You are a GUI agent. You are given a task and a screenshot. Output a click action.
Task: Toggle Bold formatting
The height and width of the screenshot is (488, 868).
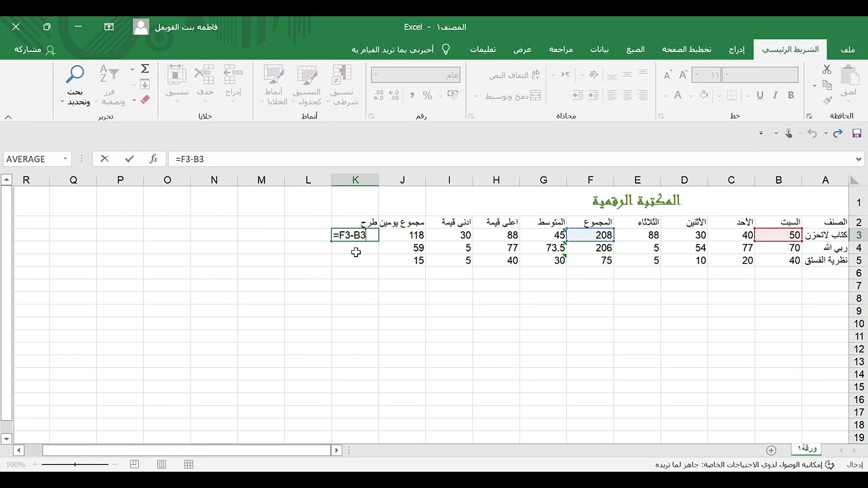[789, 96]
